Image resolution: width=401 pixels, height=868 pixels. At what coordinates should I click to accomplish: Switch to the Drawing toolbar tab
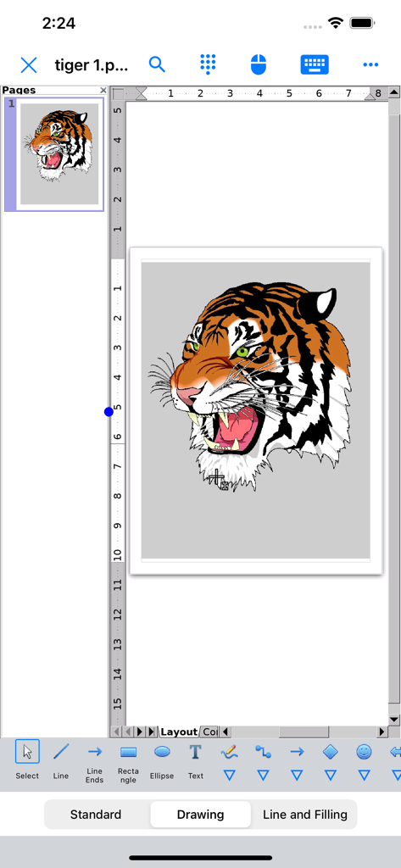(200, 815)
